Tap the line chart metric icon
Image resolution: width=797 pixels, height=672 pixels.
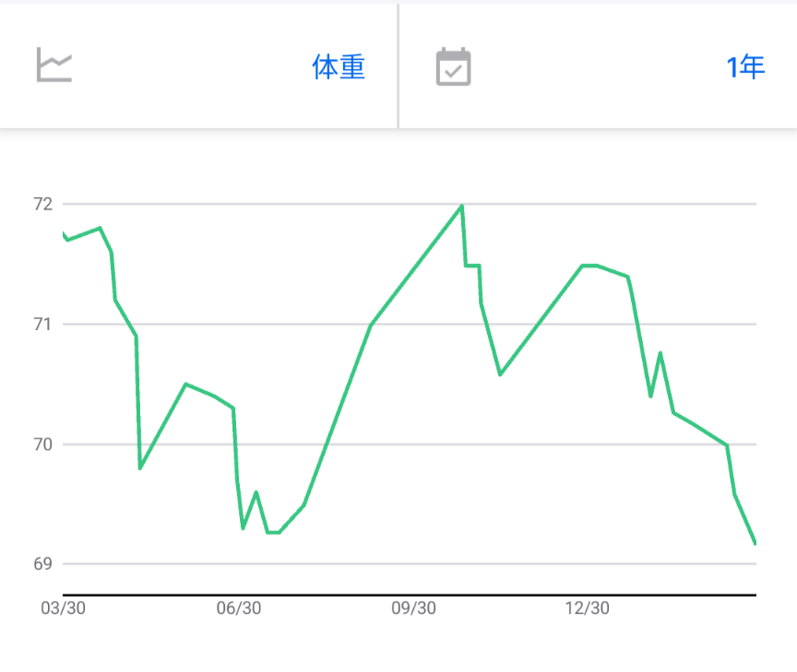[x=54, y=66]
